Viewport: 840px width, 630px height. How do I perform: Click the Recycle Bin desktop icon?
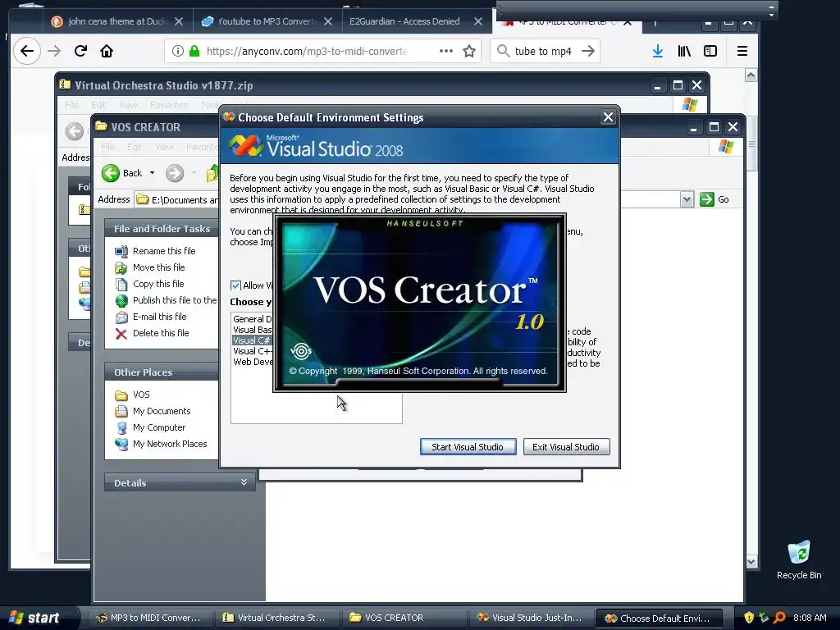(799, 559)
